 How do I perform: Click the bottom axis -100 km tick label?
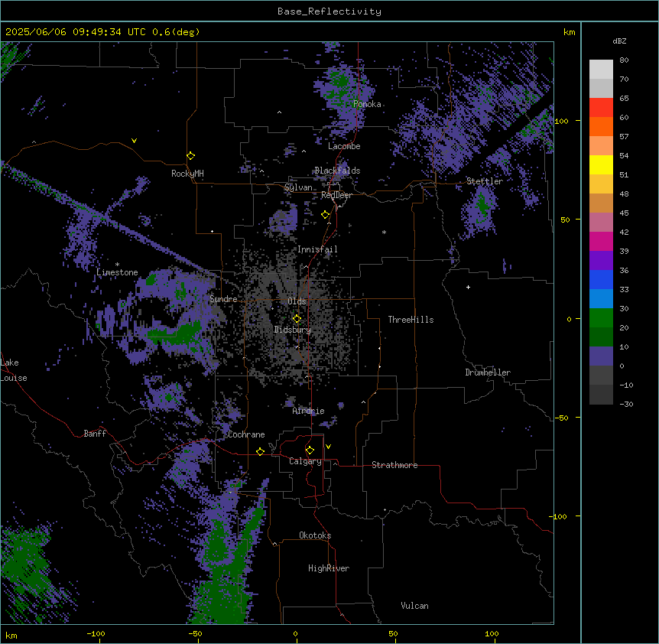pos(96,634)
